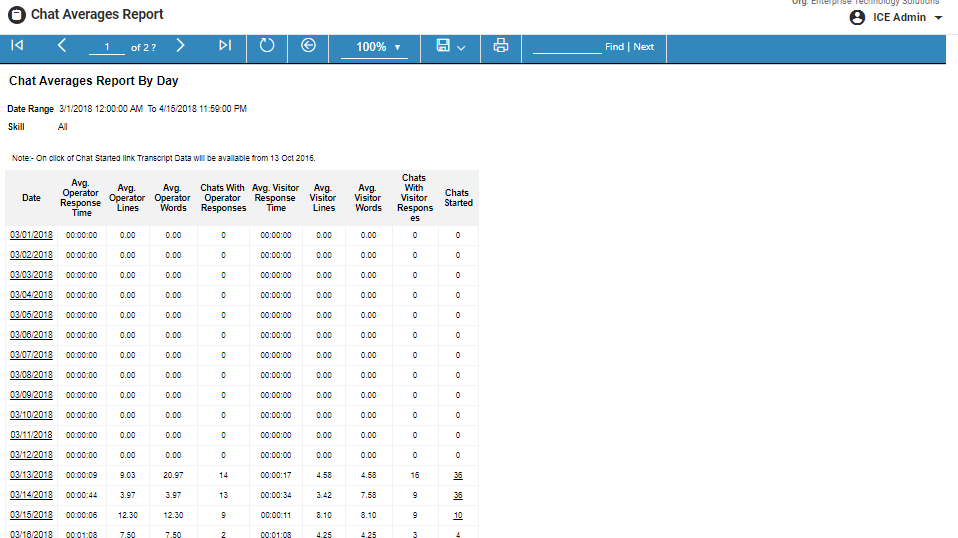Go to the first report page
Viewport: 958px width, 538px height.
(17, 46)
